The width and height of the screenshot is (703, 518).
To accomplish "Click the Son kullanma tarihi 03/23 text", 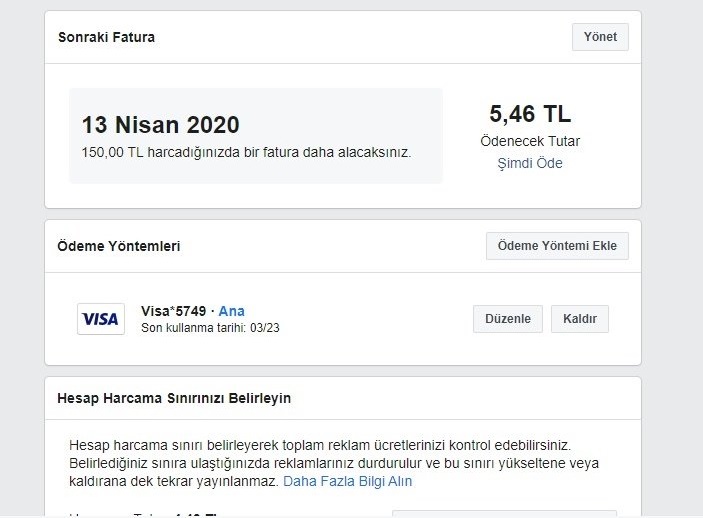I will 210,327.
